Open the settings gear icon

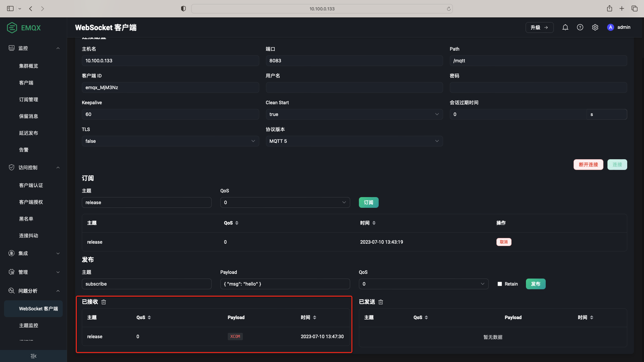coord(595,27)
